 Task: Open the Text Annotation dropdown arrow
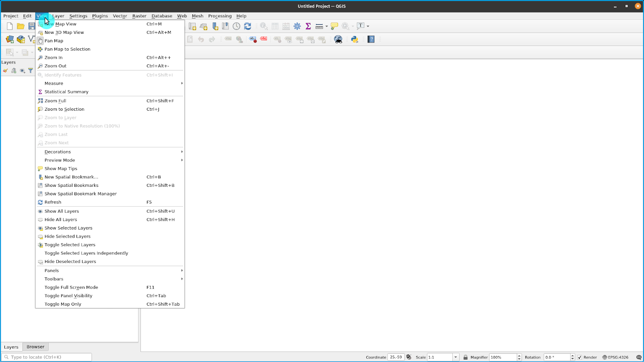point(368,26)
